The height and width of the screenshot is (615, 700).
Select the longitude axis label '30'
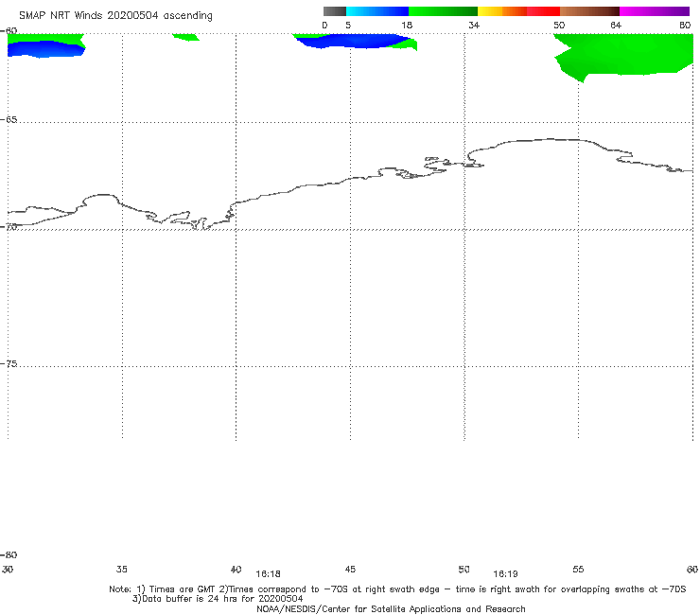point(8,570)
